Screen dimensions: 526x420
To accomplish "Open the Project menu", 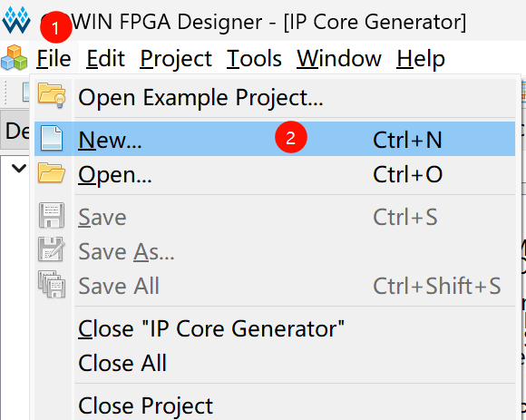I will [176, 58].
